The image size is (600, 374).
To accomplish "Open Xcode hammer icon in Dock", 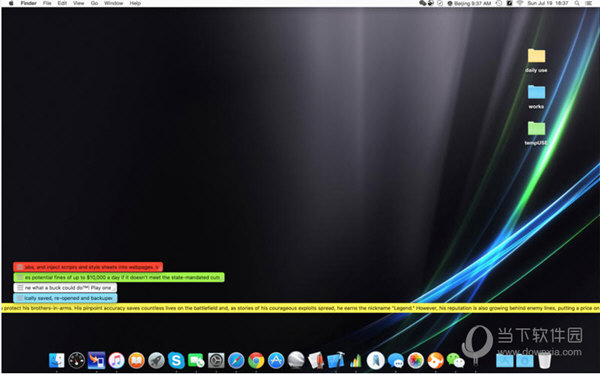I will click(336, 360).
